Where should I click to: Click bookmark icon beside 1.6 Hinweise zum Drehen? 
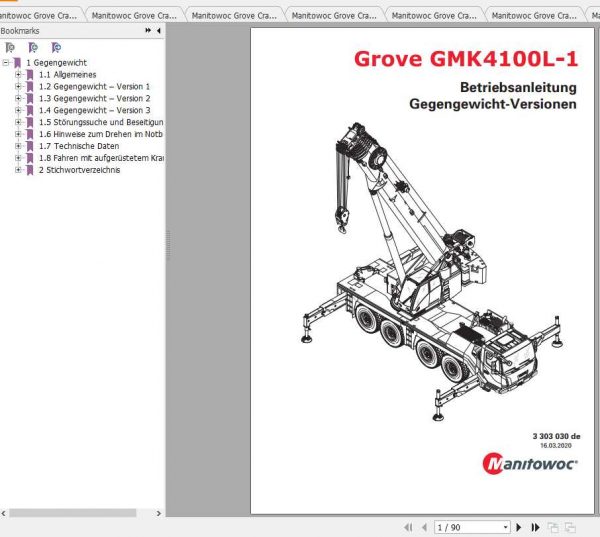30,134
